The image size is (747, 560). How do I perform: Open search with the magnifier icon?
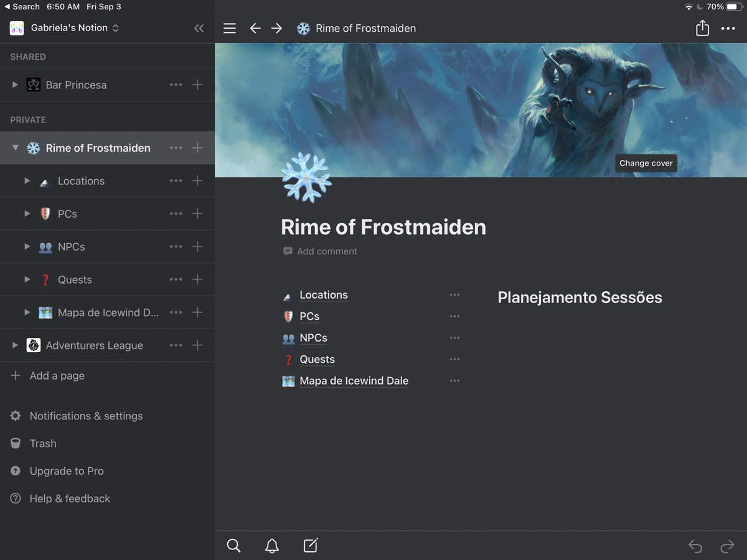233,546
